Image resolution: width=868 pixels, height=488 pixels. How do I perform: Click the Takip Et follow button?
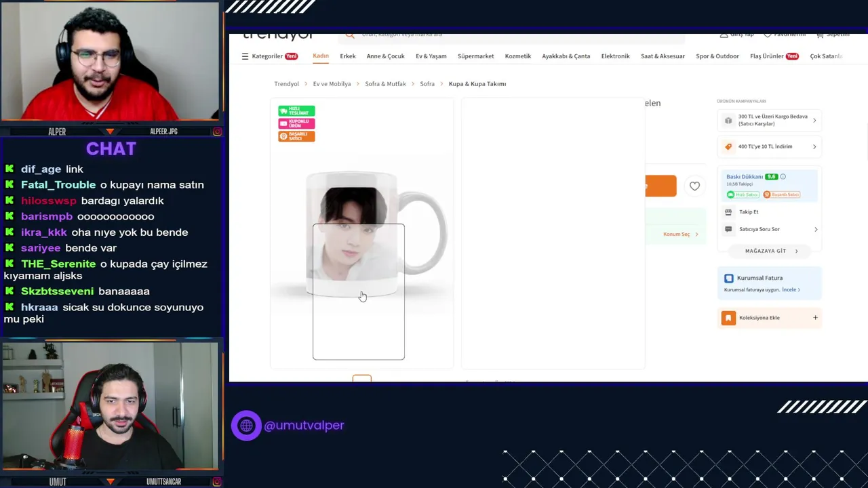click(749, 212)
